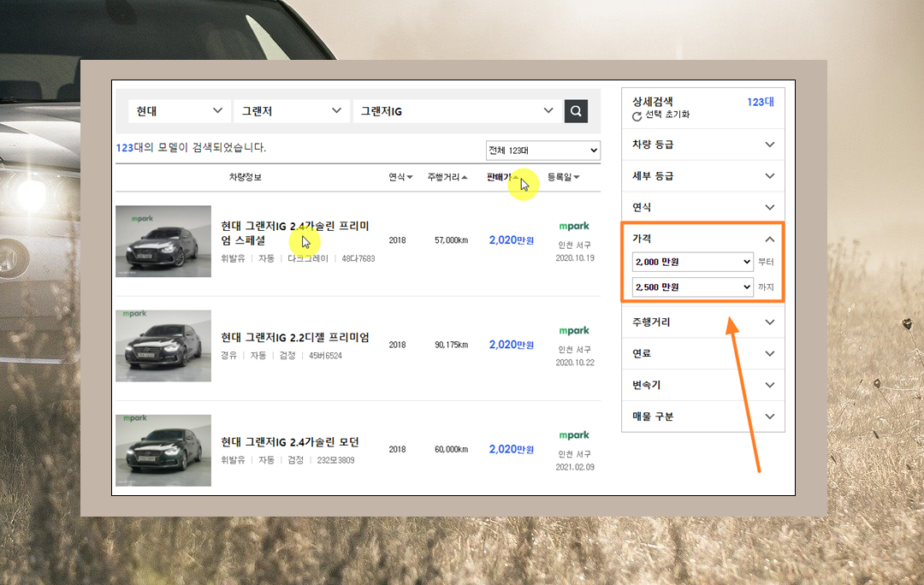Click the 2,020만원 price of 90,175km car
The height and width of the screenshot is (585, 924).
pyautogui.click(x=512, y=345)
